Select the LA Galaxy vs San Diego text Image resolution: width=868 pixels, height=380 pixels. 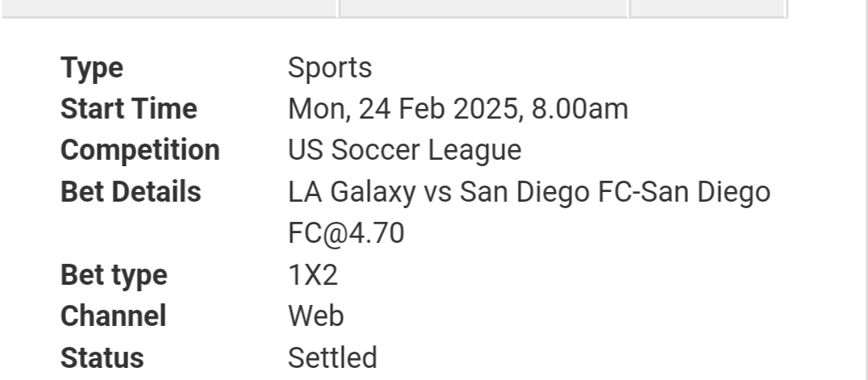(x=438, y=192)
